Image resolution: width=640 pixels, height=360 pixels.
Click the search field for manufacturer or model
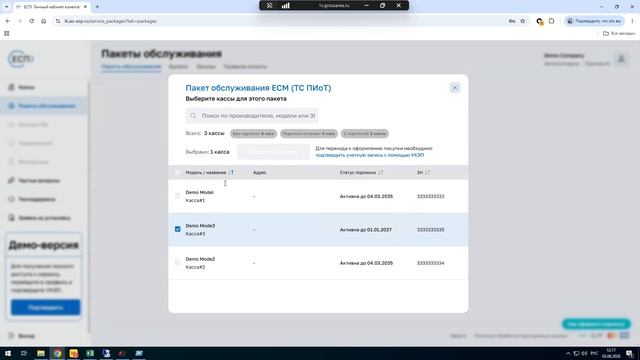[x=252, y=116]
